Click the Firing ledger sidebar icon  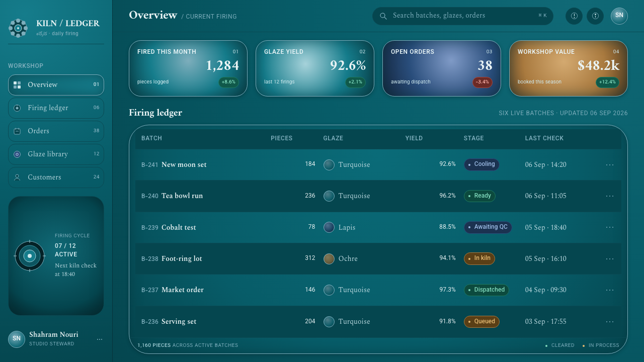click(17, 108)
